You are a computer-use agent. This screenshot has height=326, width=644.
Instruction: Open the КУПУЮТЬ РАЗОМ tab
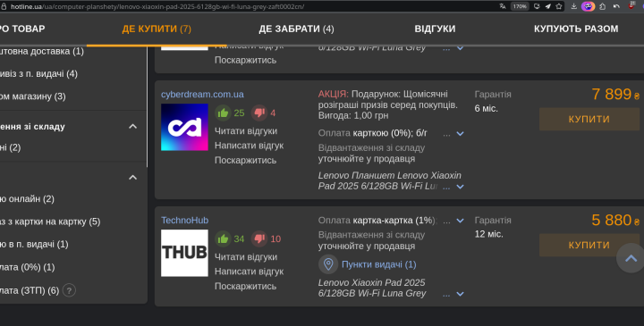coord(576,29)
